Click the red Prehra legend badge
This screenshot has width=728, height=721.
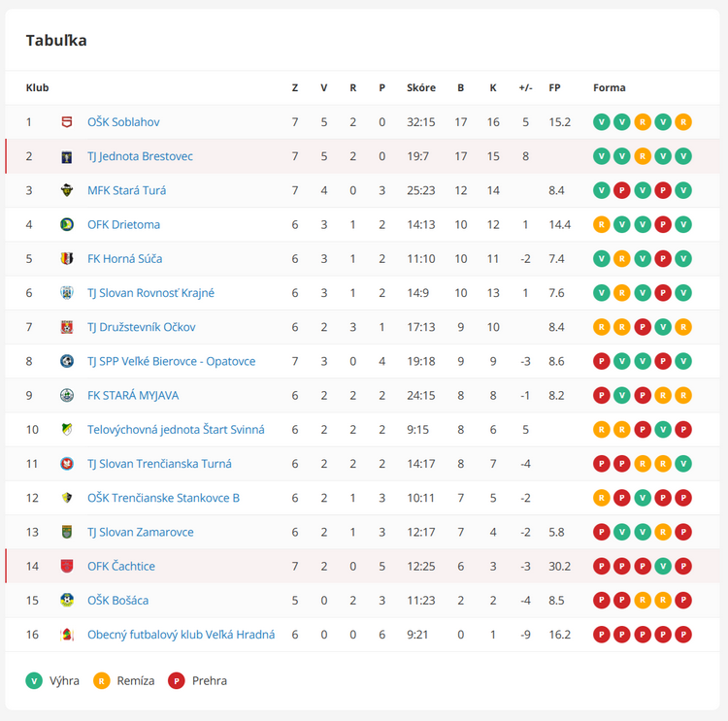pyautogui.click(x=177, y=680)
